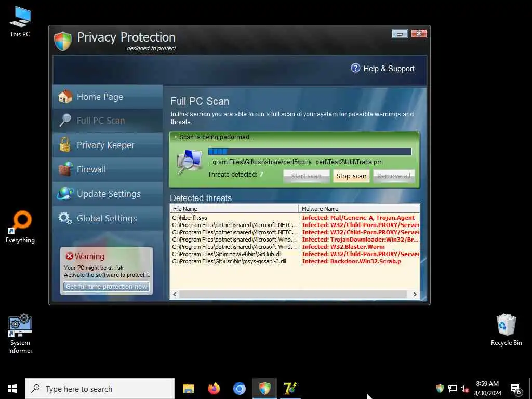
Task: Click the house icon beside Home Page
Action: click(x=65, y=97)
